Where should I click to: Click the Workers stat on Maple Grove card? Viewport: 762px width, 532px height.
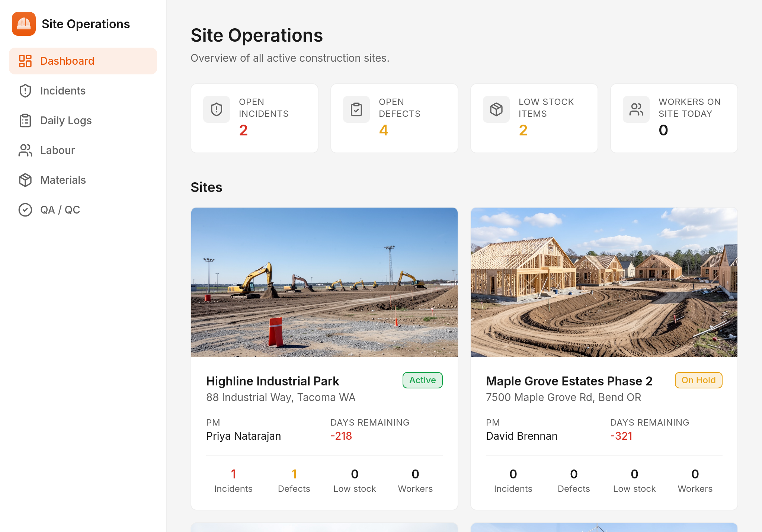tap(695, 481)
